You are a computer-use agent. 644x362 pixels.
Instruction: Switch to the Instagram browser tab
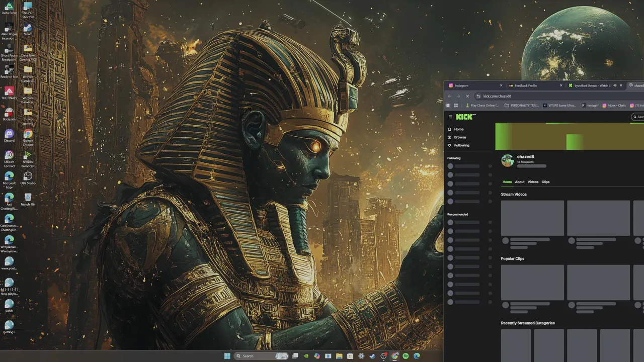[x=475, y=85]
